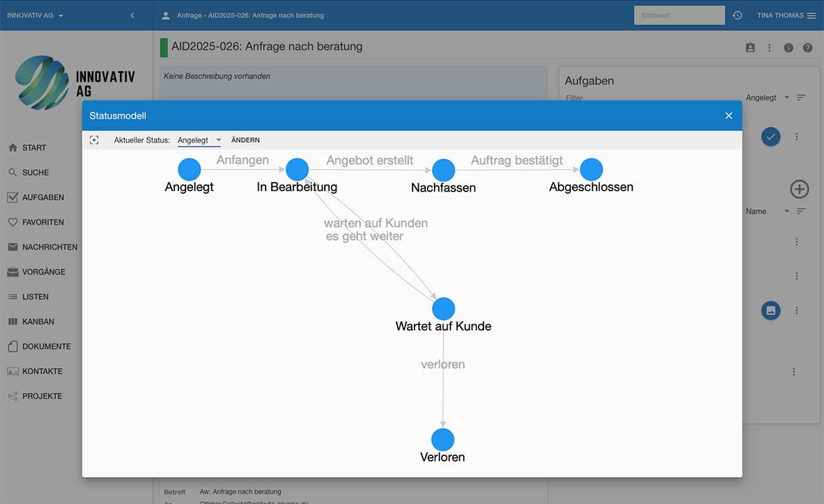Open the help question mark icon

pos(808,47)
